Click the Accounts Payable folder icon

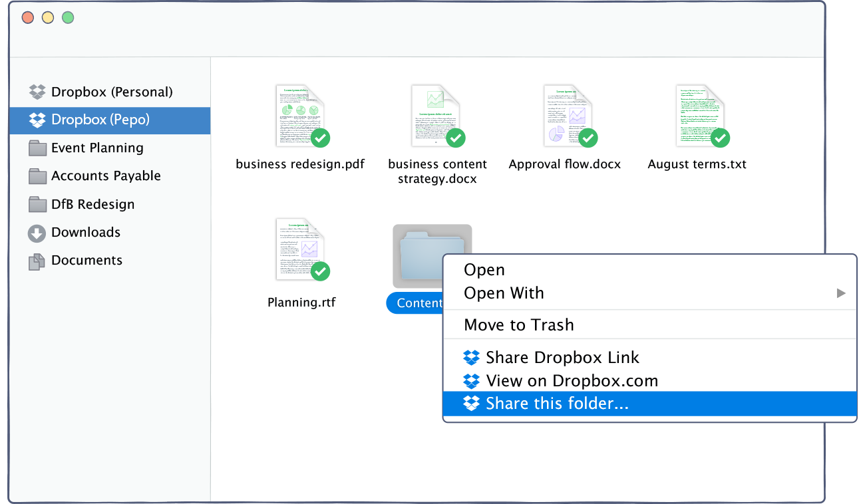[37, 176]
